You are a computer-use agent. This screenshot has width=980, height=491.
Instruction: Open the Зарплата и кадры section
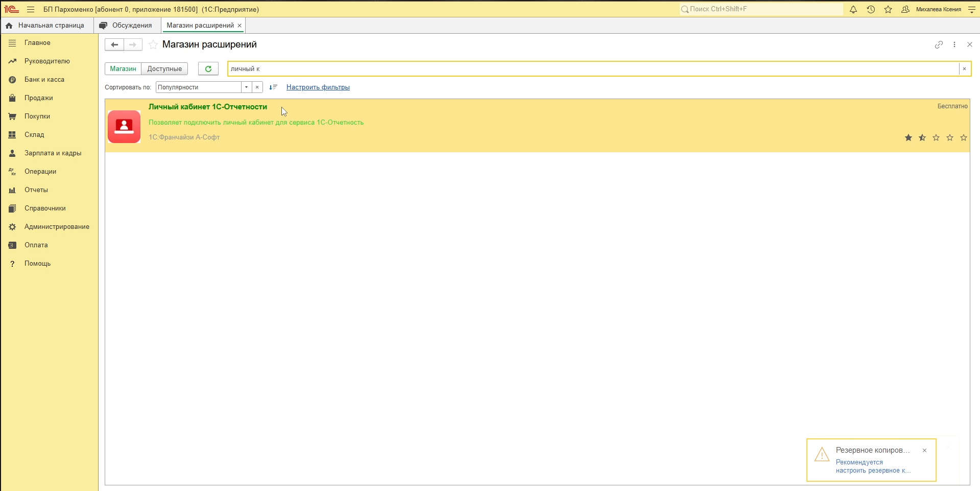coord(49,153)
